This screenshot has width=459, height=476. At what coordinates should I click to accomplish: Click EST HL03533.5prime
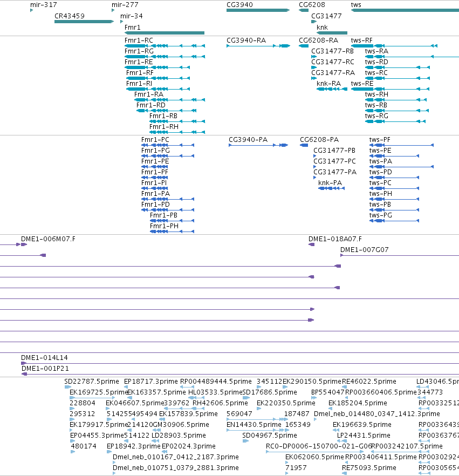click(x=215, y=392)
